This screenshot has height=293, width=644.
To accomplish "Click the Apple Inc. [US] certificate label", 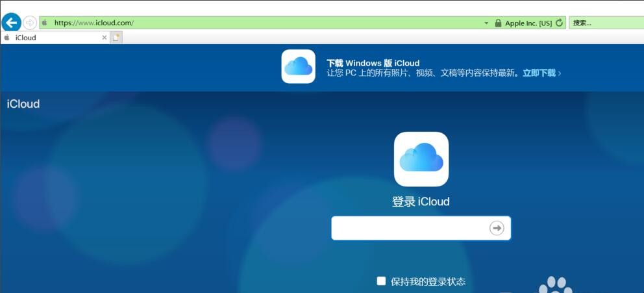I will (528, 23).
